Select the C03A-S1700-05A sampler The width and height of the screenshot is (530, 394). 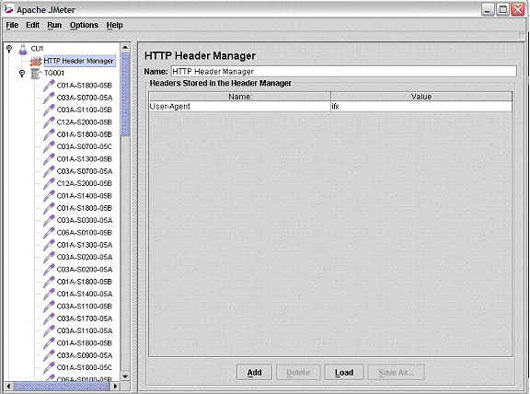(85, 319)
